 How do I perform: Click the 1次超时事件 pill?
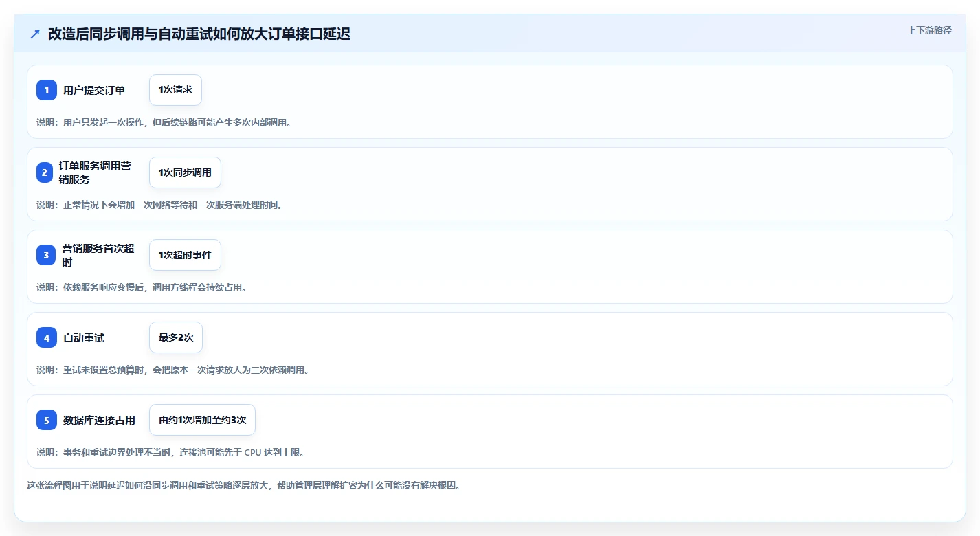185,255
